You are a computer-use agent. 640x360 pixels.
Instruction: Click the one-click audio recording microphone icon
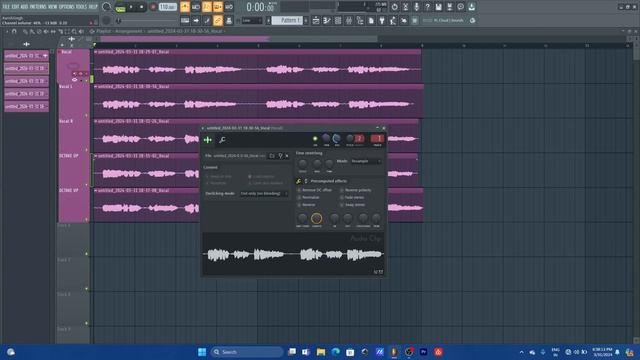point(416,7)
